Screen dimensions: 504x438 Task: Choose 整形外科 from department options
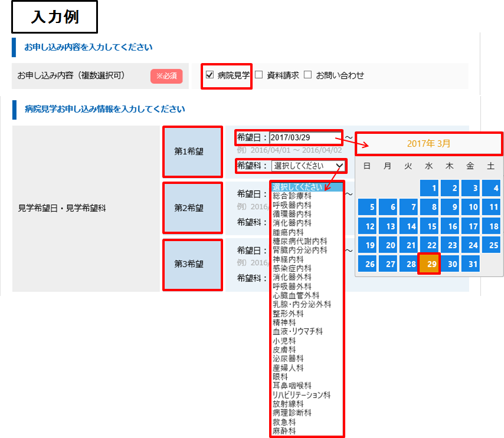click(287, 313)
